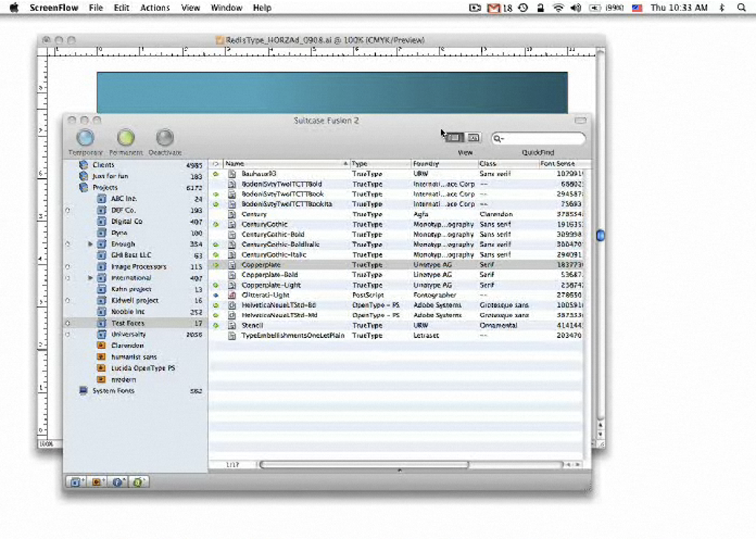
Task: Click the Deactivate fonts button
Action: pos(165,138)
